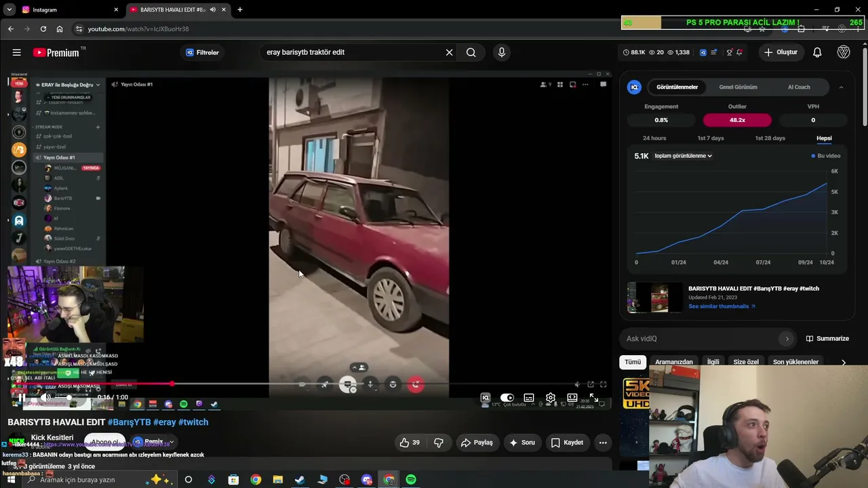Open a new browser tab

(x=240, y=9)
